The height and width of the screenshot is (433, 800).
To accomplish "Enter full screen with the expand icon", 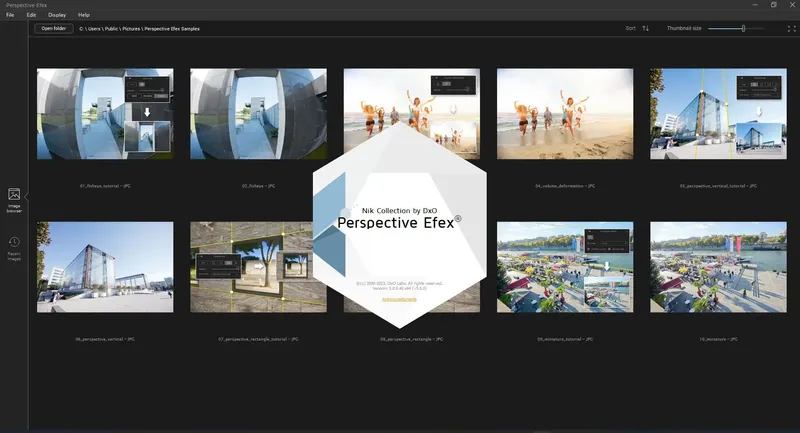I will click(x=791, y=29).
